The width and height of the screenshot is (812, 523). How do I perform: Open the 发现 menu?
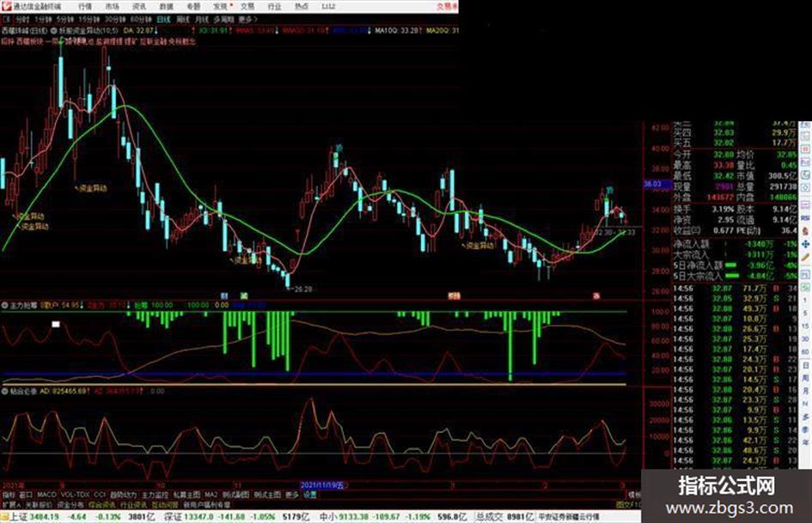(x=221, y=7)
